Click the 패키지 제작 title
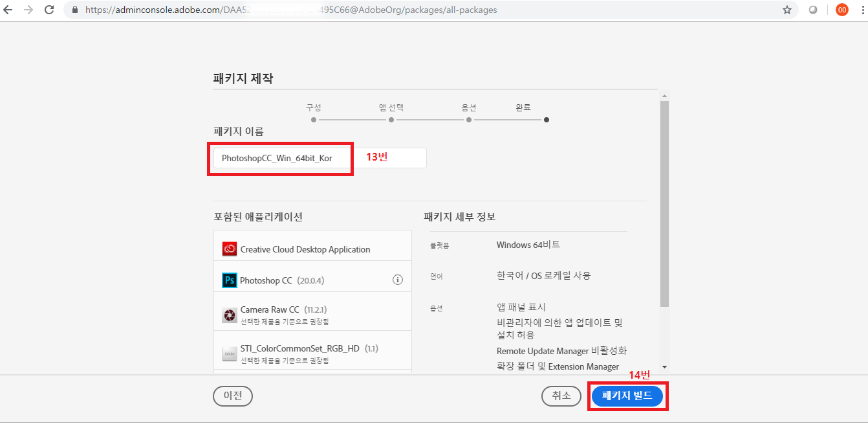The height and width of the screenshot is (426, 868). click(x=243, y=78)
